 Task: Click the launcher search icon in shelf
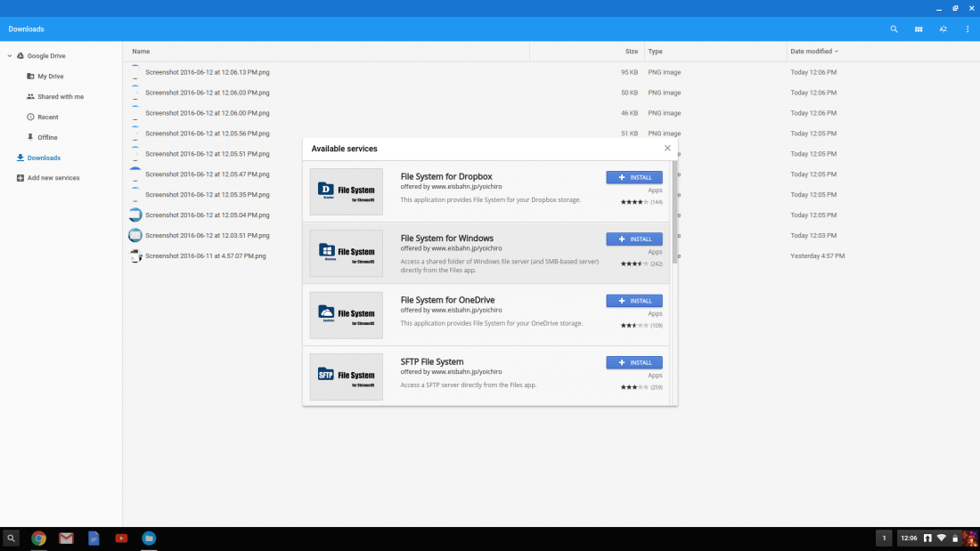click(x=11, y=538)
